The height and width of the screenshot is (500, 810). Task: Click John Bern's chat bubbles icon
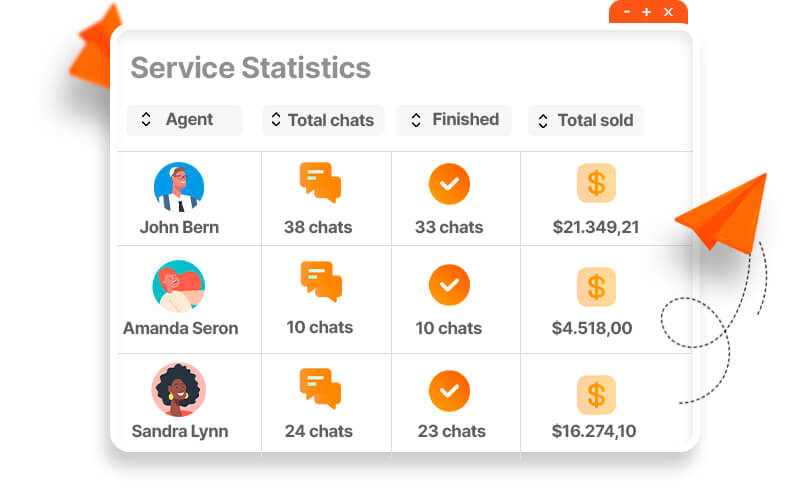[320, 183]
